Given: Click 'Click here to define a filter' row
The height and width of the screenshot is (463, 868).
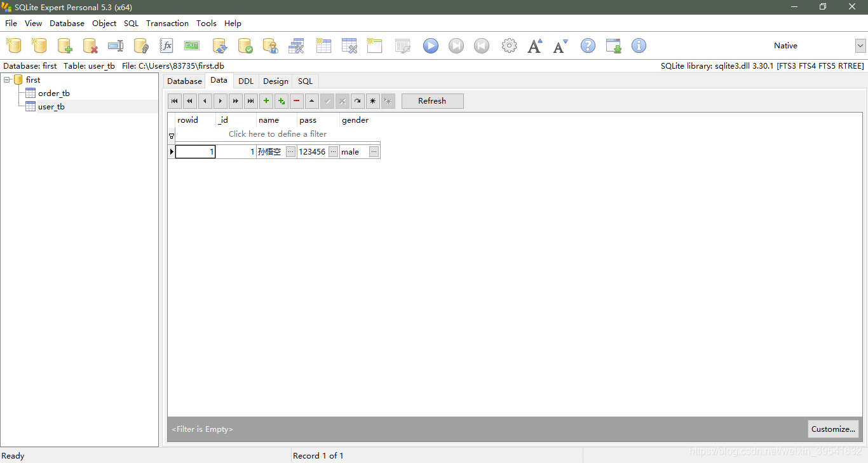Looking at the screenshot, I should click(x=278, y=134).
